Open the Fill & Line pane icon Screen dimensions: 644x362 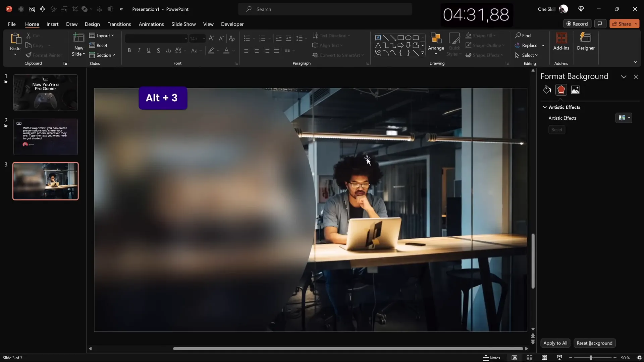pyautogui.click(x=547, y=90)
